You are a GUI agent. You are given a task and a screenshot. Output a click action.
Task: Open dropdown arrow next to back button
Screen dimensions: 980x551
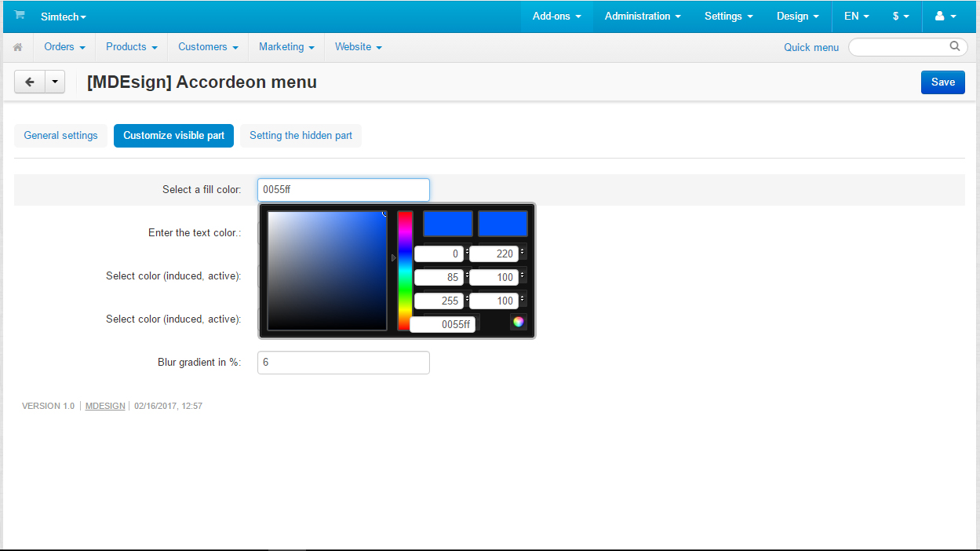[55, 82]
